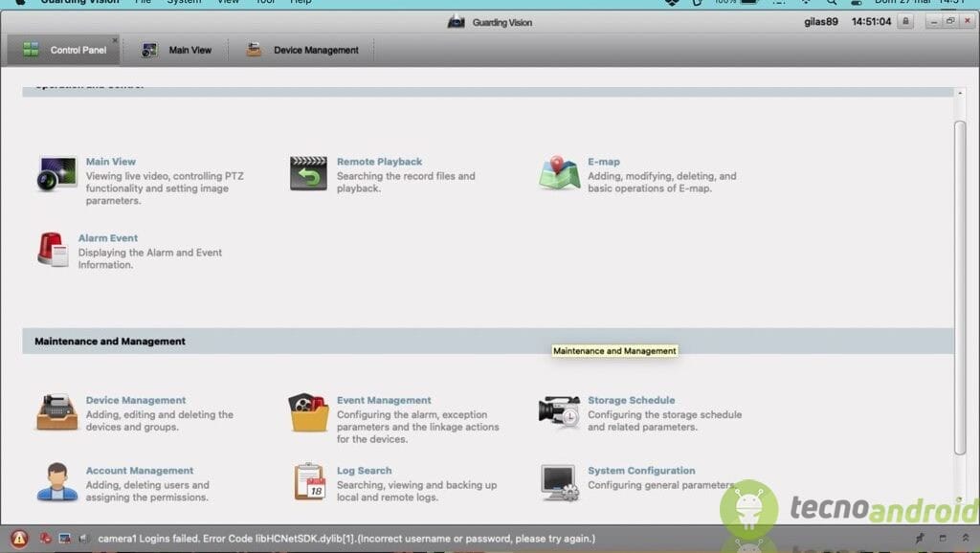
Task: Click the Event Management title link
Action: (384, 400)
